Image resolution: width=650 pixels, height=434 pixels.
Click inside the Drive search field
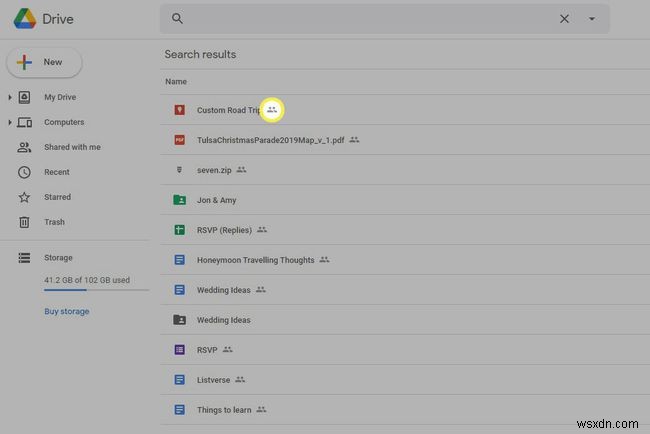pos(384,19)
